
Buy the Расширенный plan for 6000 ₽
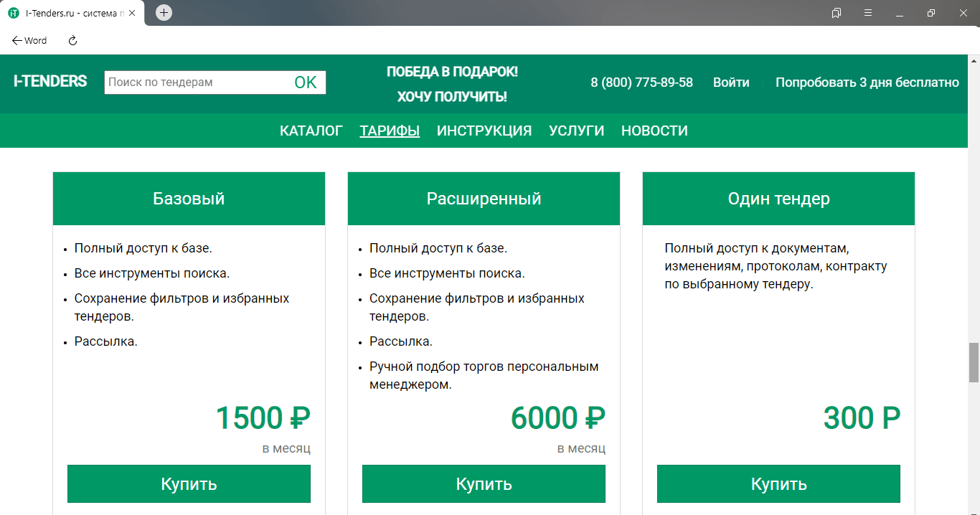pyautogui.click(x=484, y=484)
